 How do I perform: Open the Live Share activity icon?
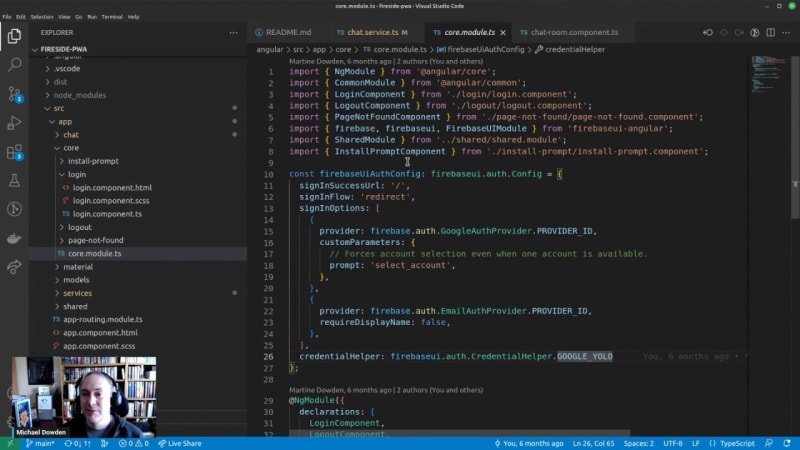pos(14,266)
